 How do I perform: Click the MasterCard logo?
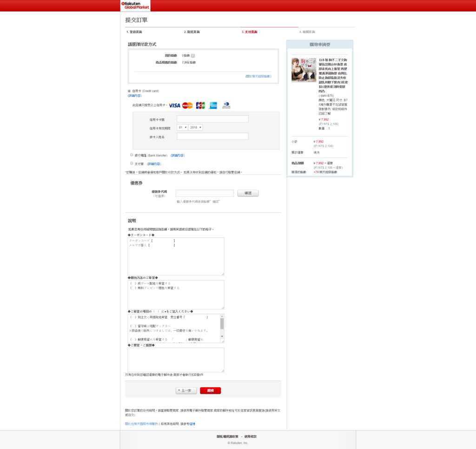point(187,106)
